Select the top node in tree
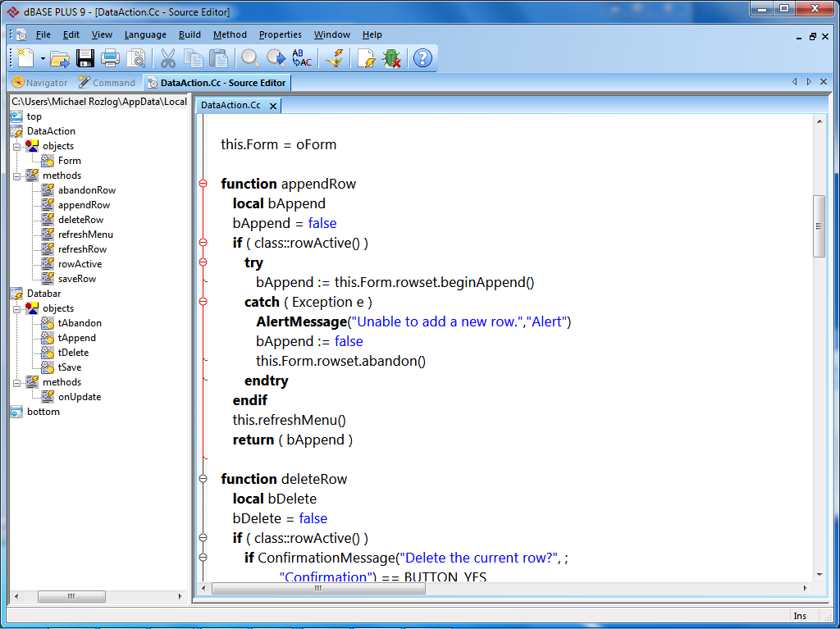 point(34,116)
